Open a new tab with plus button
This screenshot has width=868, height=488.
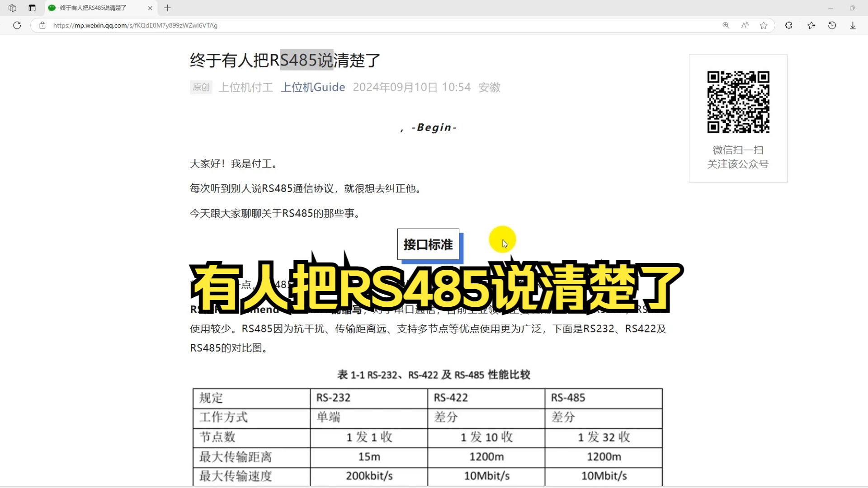(168, 8)
